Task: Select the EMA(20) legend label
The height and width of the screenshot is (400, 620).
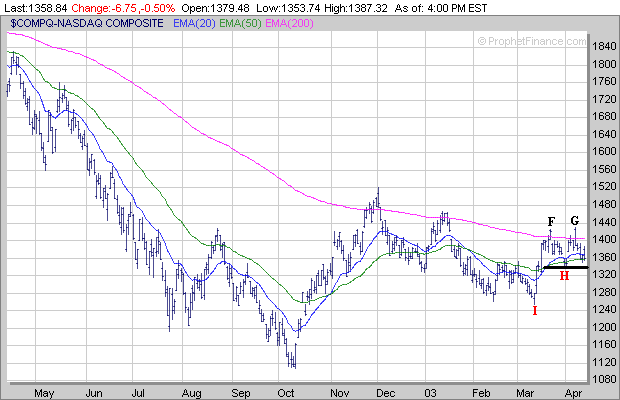Action: click(x=194, y=24)
